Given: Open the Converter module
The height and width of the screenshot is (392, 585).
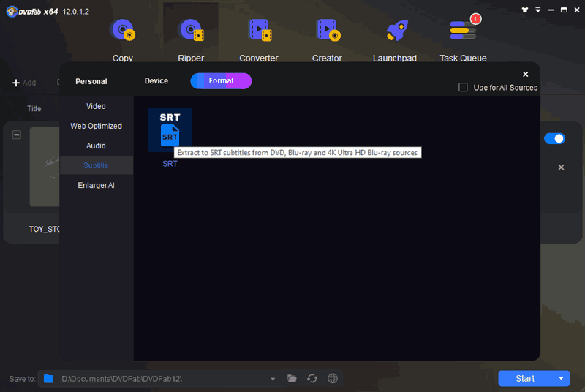Looking at the screenshot, I should coord(259,40).
